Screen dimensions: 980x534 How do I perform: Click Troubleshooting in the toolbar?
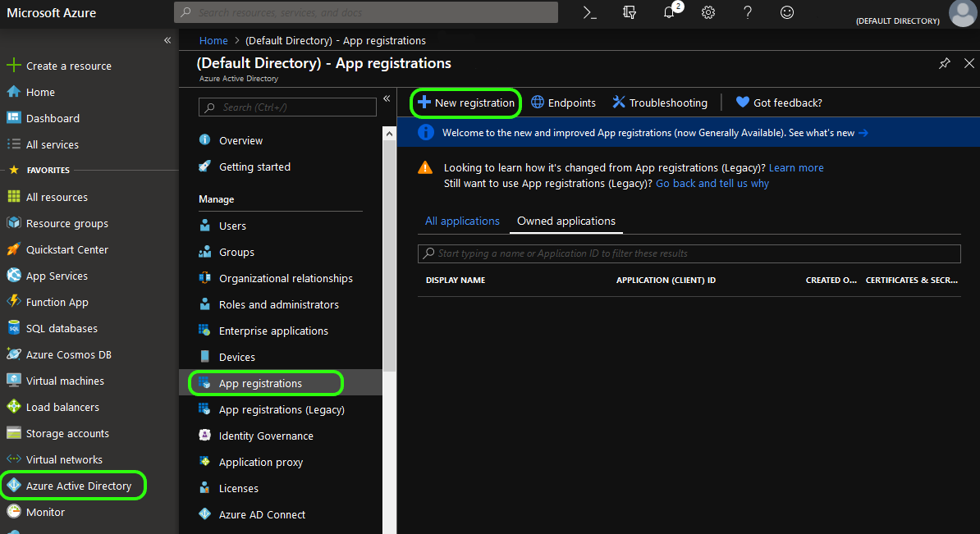click(x=659, y=103)
